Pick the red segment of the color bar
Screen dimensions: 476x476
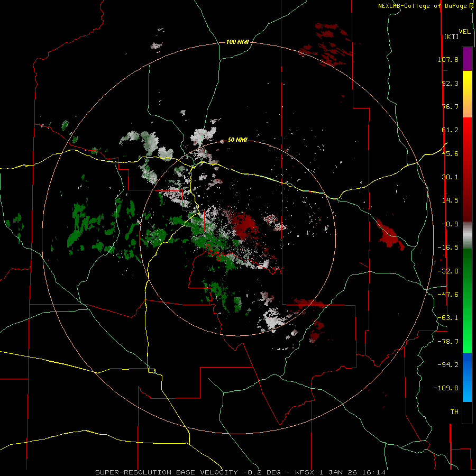467,169
